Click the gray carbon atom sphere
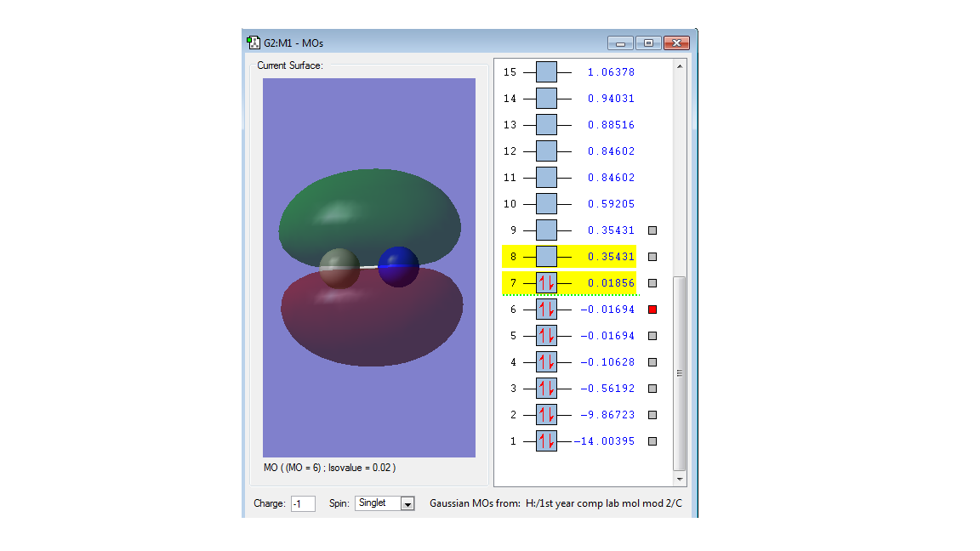This screenshot has width=980, height=551. (x=339, y=268)
